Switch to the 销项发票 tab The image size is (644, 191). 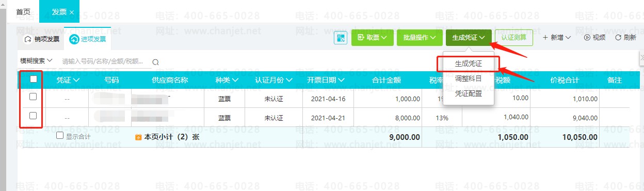(x=42, y=39)
